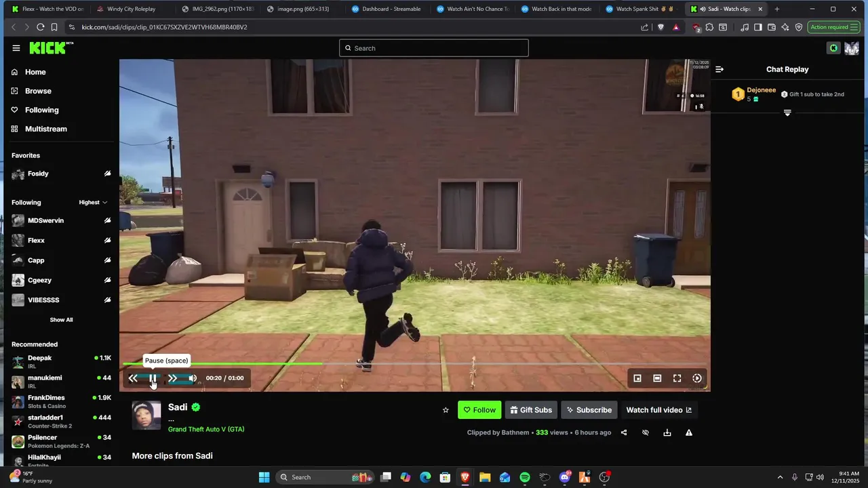Hide the clip with crossed-eye icon

tap(646, 432)
